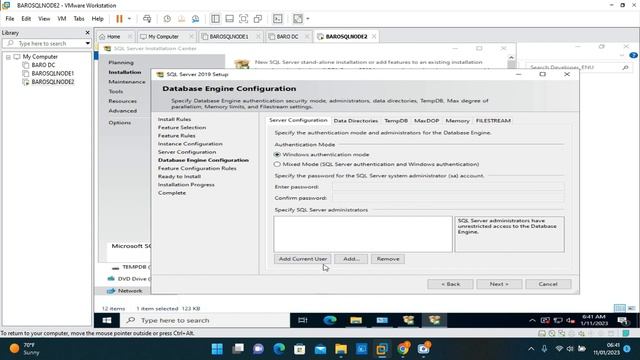Viewport: 640px width, 360px height.
Task: Click Advanced in the Installation Center
Action: click(122, 111)
